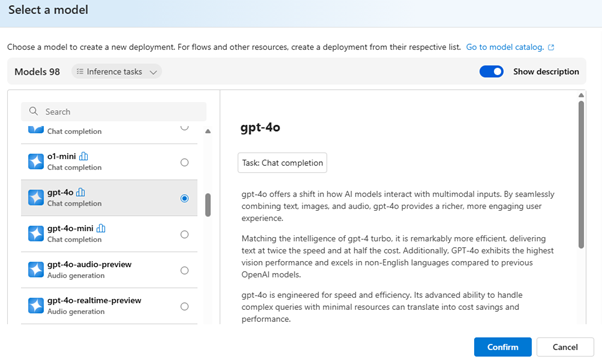The height and width of the screenshot is (362, 602).
Task: Click the Task: Chat completion tag
Action: point(282,163)
